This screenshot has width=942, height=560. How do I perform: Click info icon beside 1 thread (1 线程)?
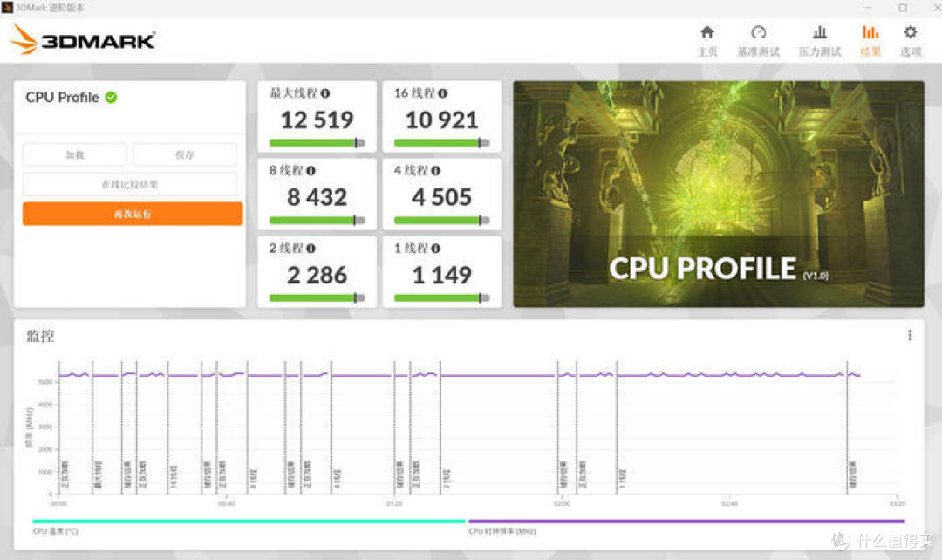pos(435,248)
